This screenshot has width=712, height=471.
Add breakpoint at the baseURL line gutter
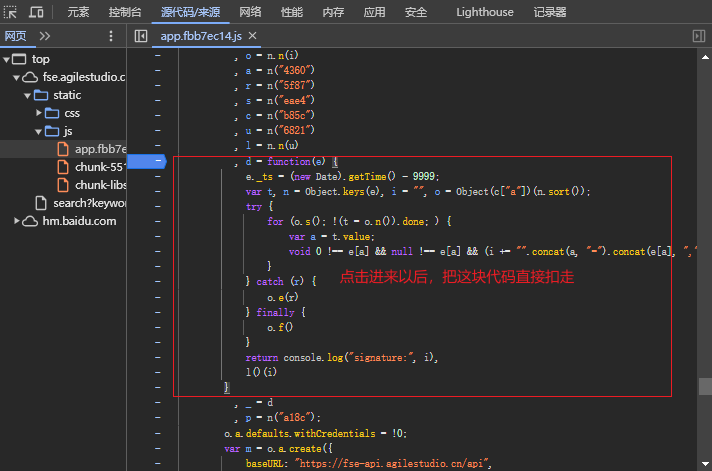(158, 463)
